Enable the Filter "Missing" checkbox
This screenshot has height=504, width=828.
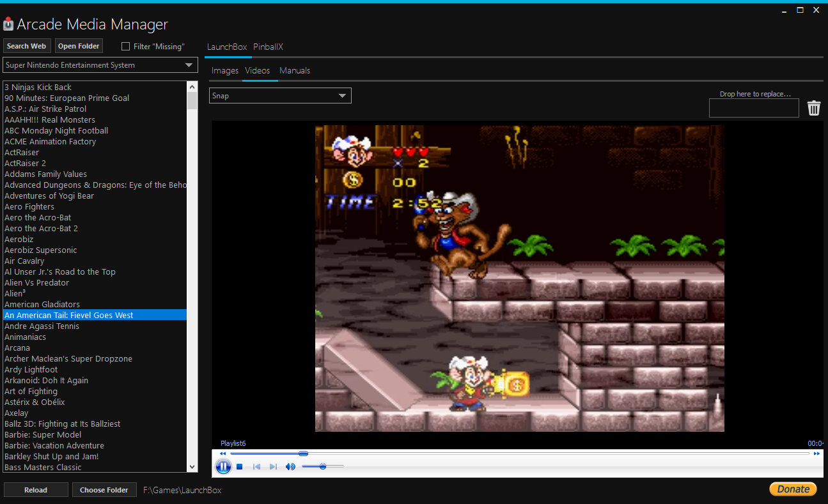126,46
